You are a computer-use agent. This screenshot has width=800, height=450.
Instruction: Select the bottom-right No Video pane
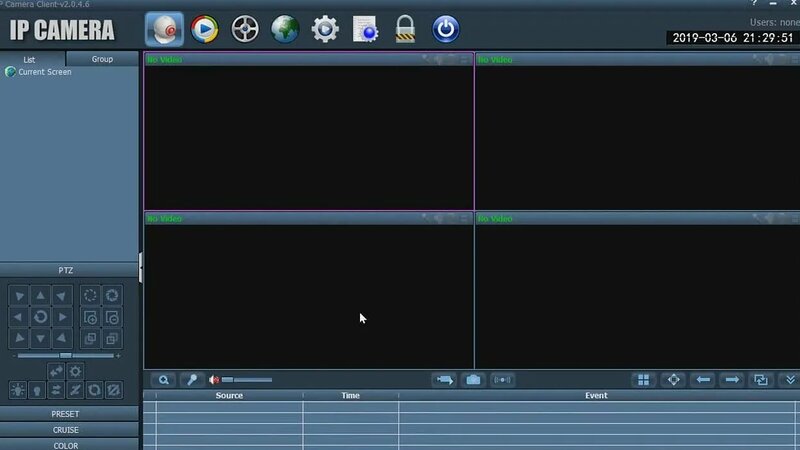(x=637, y=290)
